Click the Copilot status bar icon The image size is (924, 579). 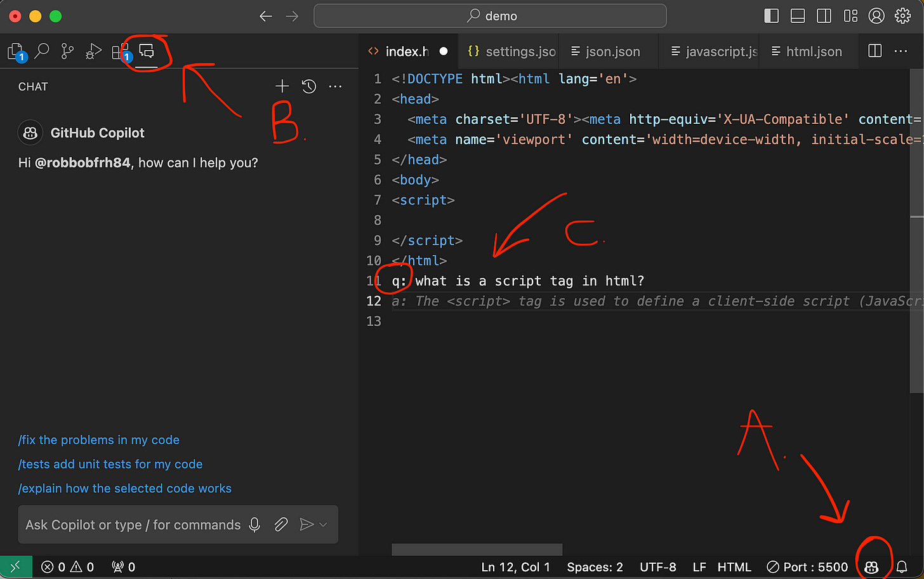(x=871, y=567)
